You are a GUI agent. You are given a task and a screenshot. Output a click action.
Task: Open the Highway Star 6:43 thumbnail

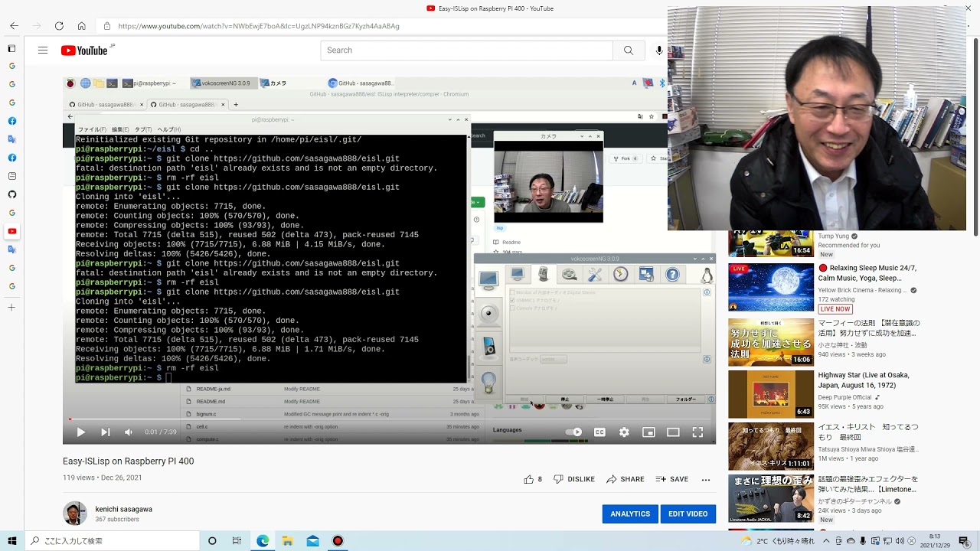pyautogui.click(x=771, y=394)
